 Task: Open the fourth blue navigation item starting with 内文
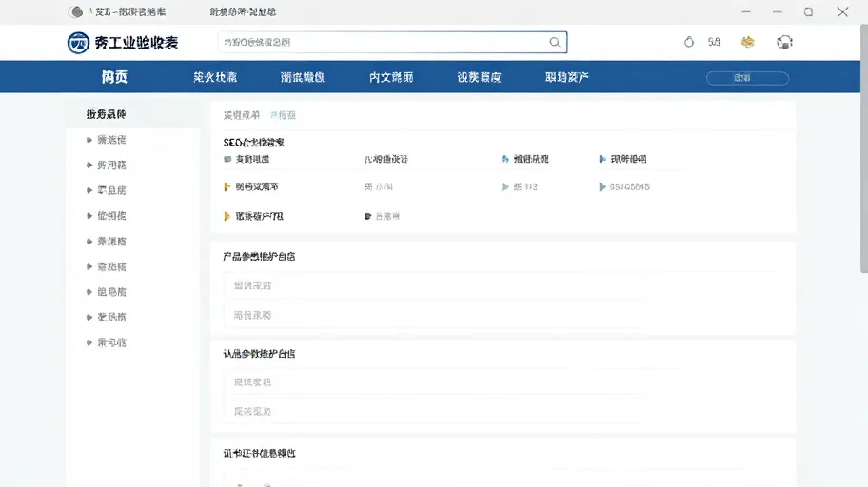[391, 77]
